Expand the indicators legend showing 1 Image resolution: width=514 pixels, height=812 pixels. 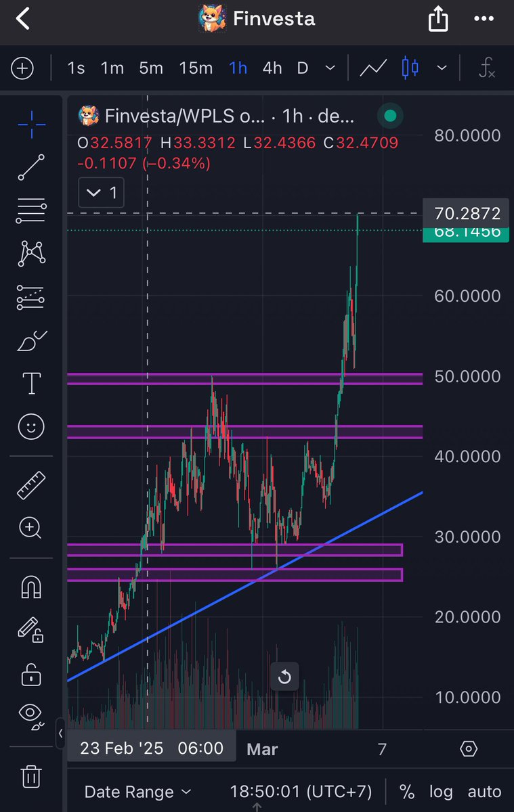point(102,194)
